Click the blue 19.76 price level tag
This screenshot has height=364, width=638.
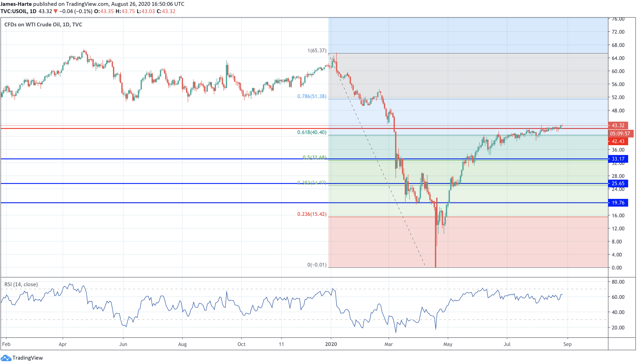tap(618, 203)
